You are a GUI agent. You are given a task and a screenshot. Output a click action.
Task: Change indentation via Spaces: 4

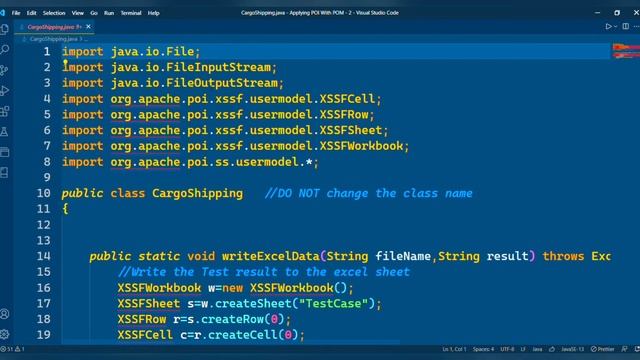(x=483, y=349)
